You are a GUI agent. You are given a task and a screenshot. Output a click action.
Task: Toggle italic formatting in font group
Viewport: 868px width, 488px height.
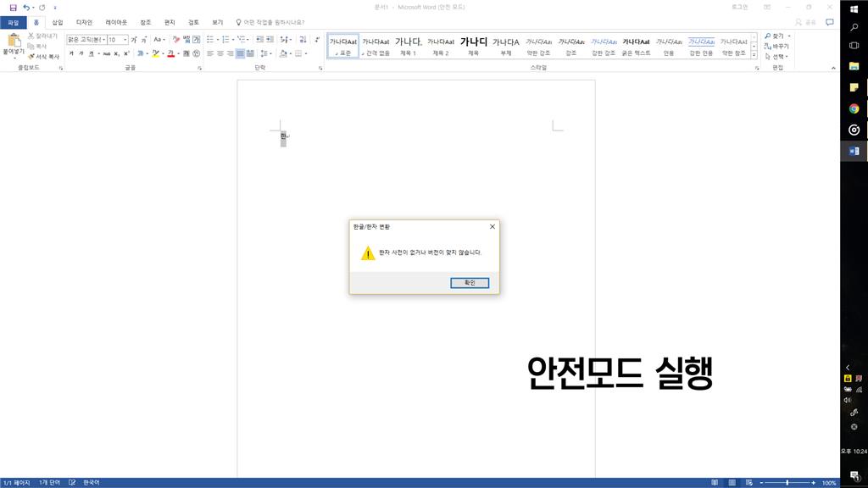(81, 53)
